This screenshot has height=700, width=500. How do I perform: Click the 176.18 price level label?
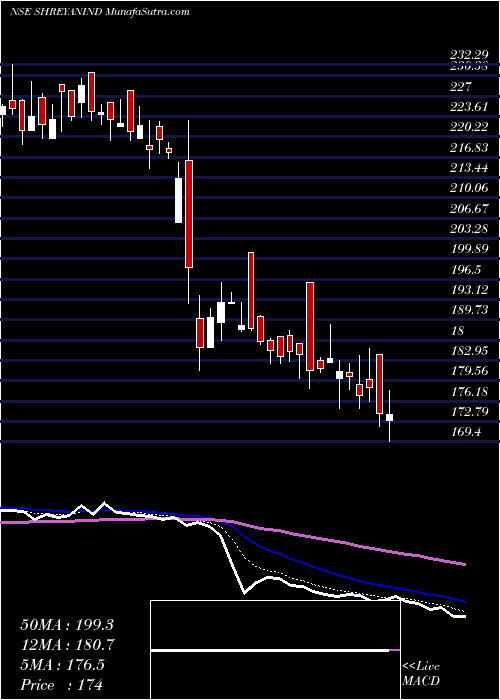tap(469, 392)
